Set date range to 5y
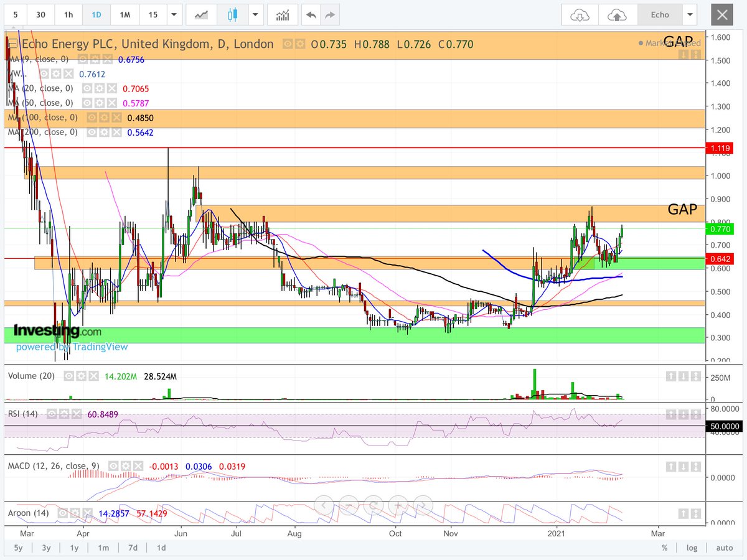Viewport: 747px width, 560px height. [x=17, y=548]
